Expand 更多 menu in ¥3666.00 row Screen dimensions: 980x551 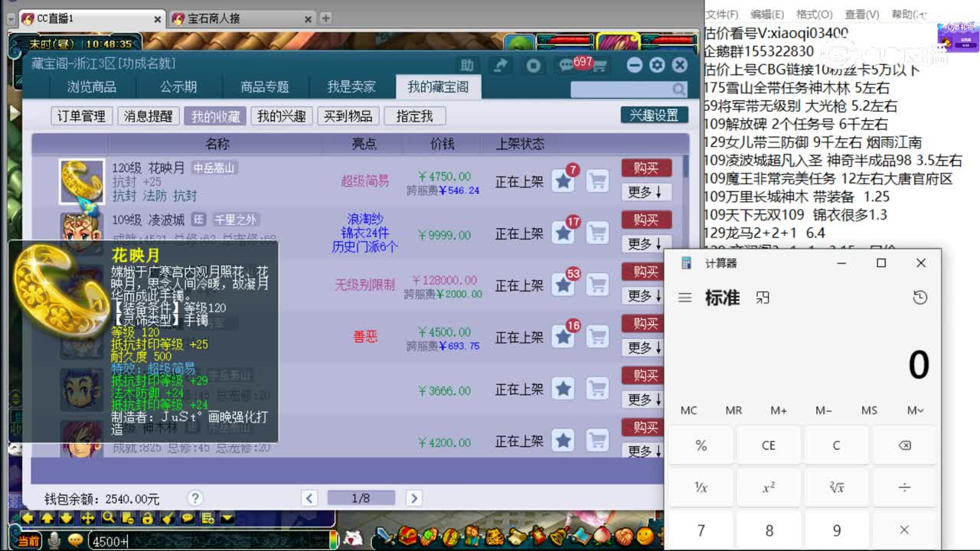point(644,399)
